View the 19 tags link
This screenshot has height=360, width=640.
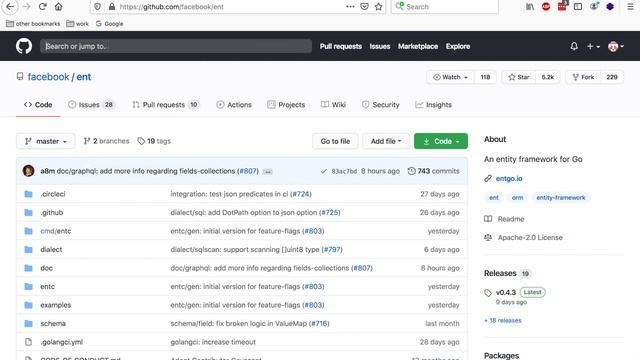pos(154,141)
